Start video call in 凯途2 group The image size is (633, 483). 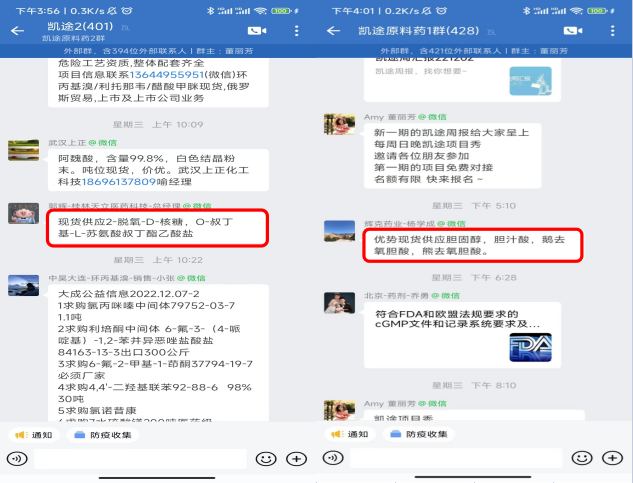[x=257, y=31]
